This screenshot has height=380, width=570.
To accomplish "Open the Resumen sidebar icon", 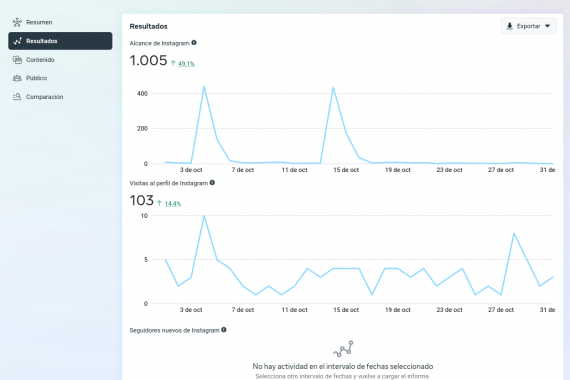I will click(17, 23).
